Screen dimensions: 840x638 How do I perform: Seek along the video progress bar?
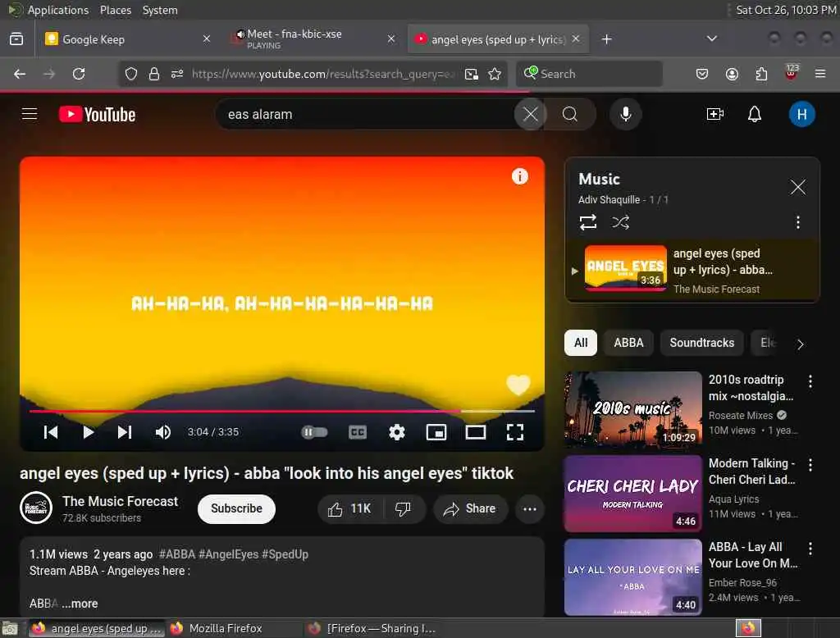coord(282,411)
